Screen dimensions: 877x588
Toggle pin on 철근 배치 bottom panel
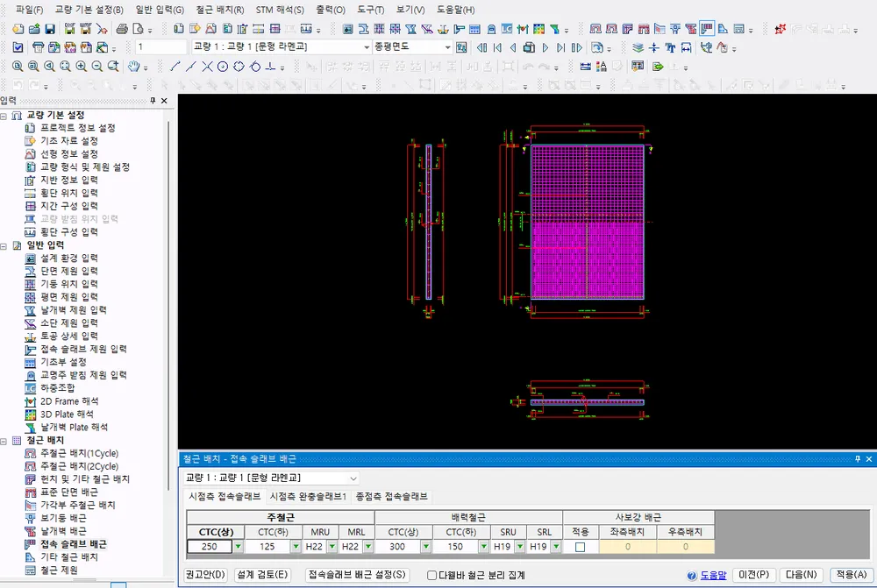[x=858, y=459]
